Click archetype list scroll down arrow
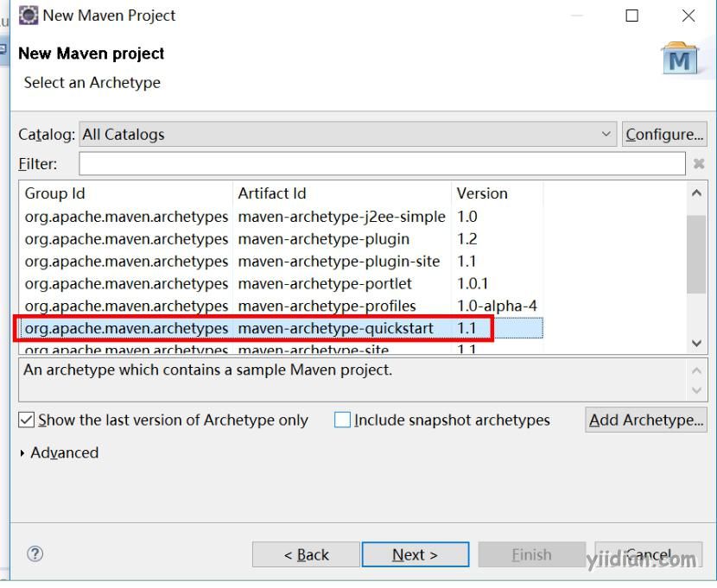The width and height of the screenshot is (717, 588). (696, 343)
